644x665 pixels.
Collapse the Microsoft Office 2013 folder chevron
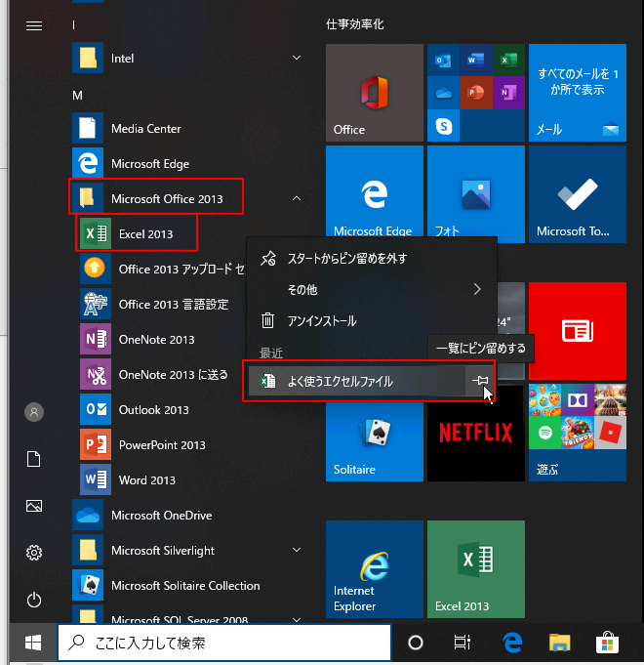click(297, 198)
